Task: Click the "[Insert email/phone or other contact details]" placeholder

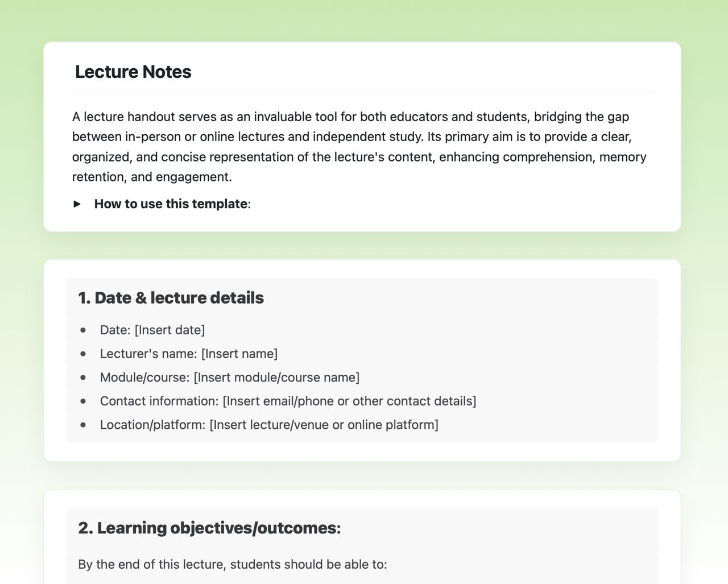Action: [349, 401]
